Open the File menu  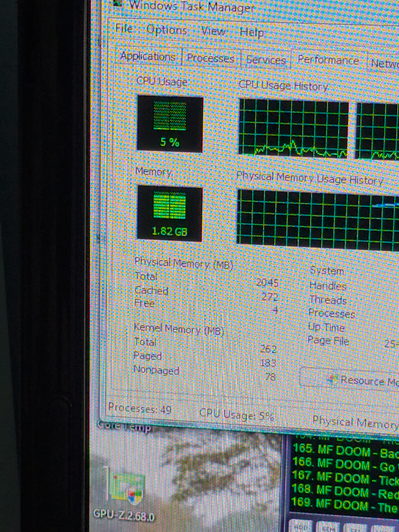click(x=124, y=29)
